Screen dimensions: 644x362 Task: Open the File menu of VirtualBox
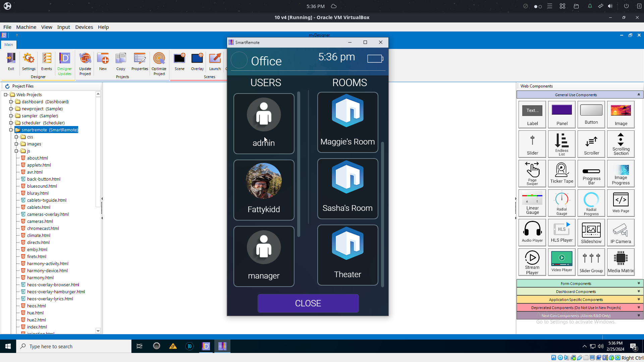7,27
